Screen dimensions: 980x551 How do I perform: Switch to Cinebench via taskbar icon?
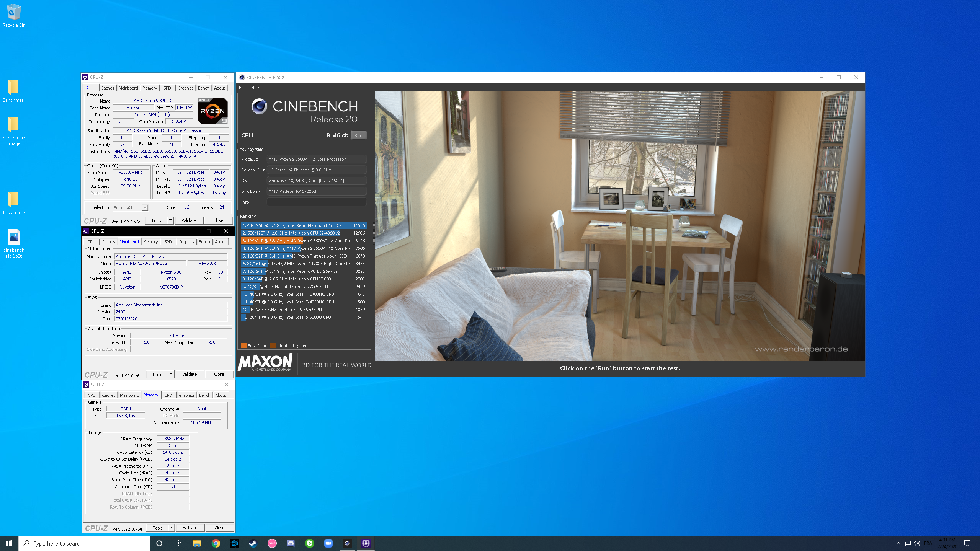tap(347, 543)
